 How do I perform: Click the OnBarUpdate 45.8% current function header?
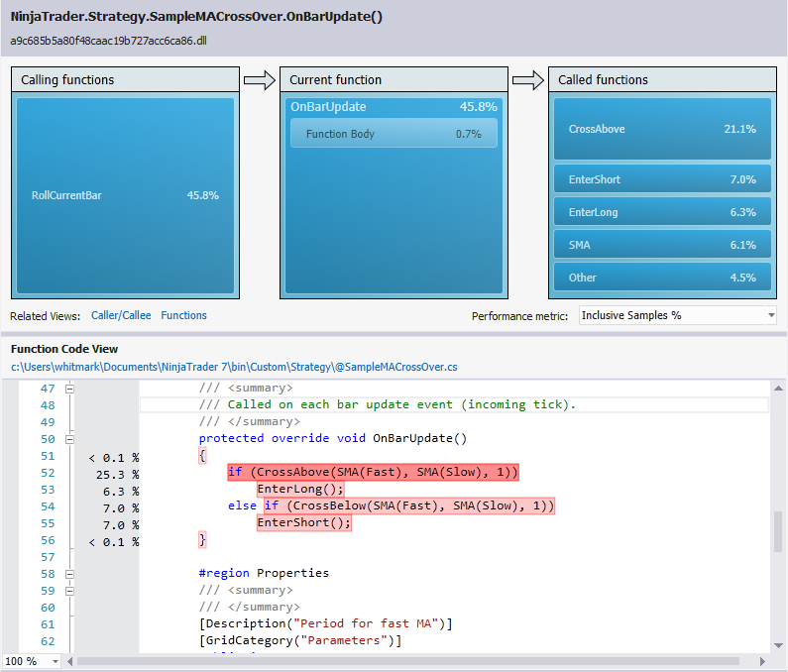pyautogui.click(x=394, y=107)
